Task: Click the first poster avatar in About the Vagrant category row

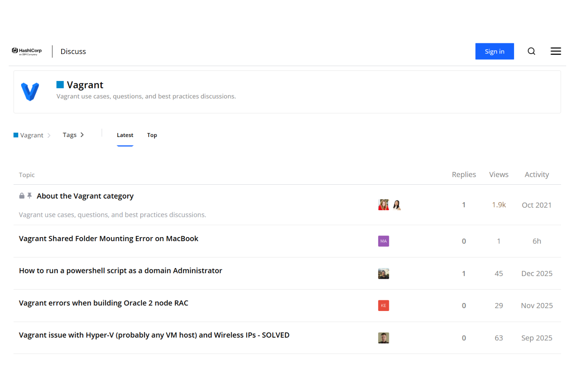Action: point(383,205)
